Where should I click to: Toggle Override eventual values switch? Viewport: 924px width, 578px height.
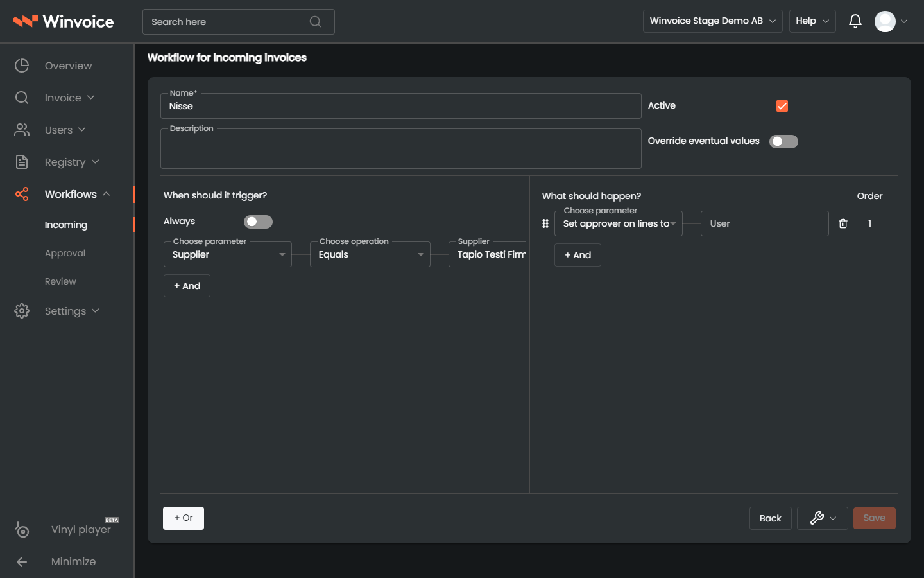(x=783, y=141)
